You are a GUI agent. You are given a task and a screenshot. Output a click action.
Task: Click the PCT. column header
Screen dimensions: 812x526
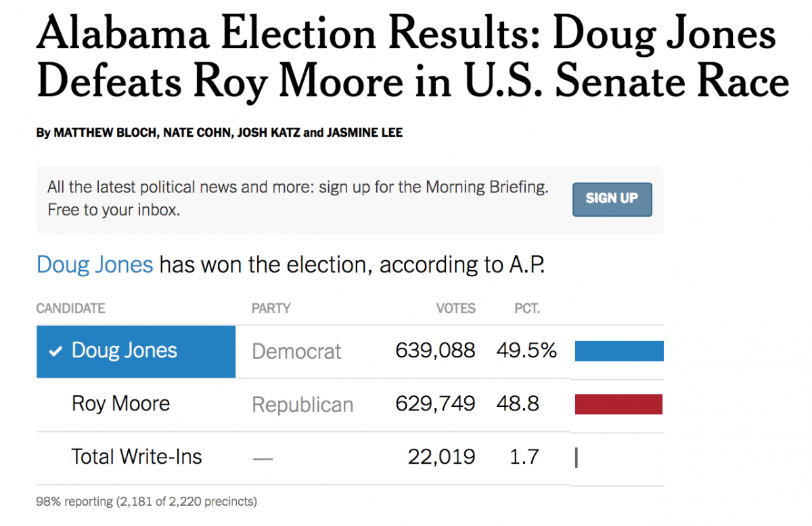527,309
